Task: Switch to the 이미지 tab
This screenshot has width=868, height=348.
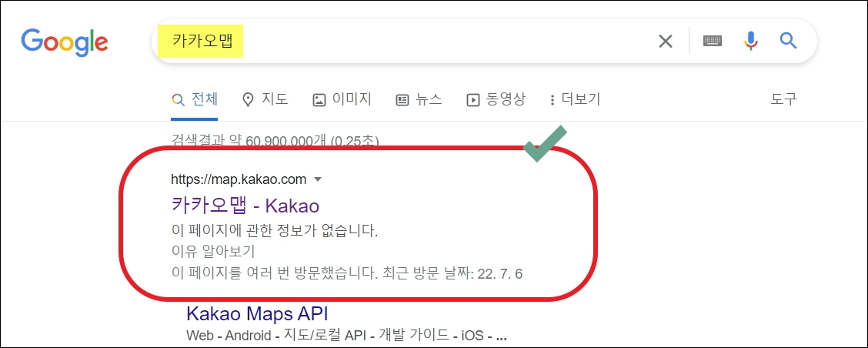Action: pos(342,100)
